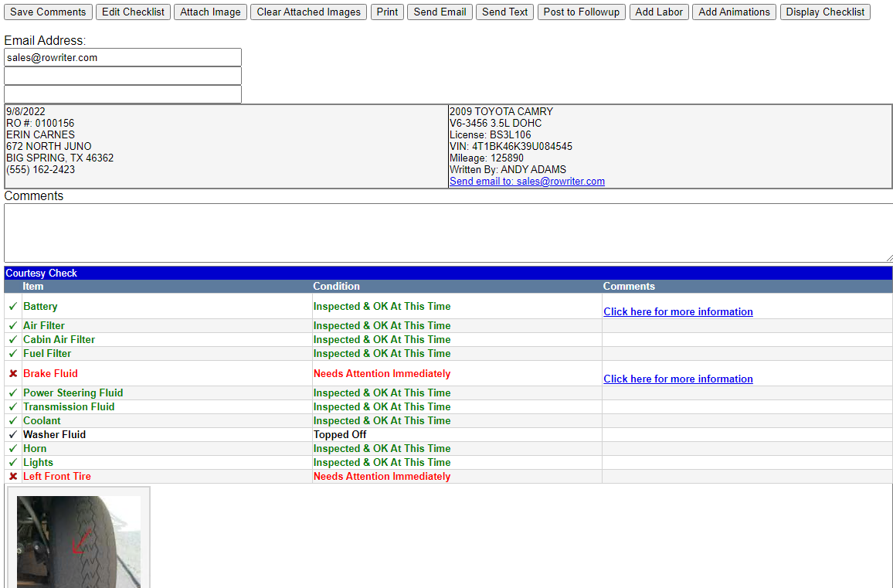The width and height of the screenshot is (893, 588).
Task: Click the RO #: 0100156 text
Action: (40, 123)
